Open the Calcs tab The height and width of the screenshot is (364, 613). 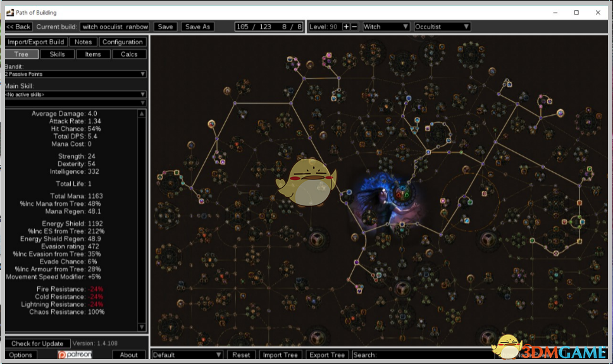129,54
